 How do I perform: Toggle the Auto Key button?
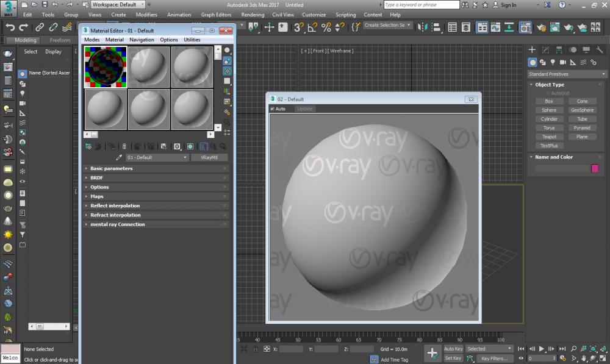coord(453,349)
